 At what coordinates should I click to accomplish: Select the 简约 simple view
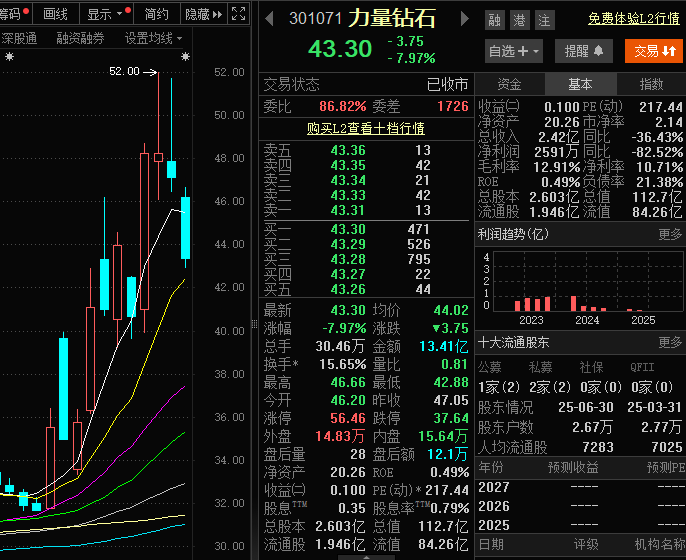pyautogui.click(x=157, y=14)
